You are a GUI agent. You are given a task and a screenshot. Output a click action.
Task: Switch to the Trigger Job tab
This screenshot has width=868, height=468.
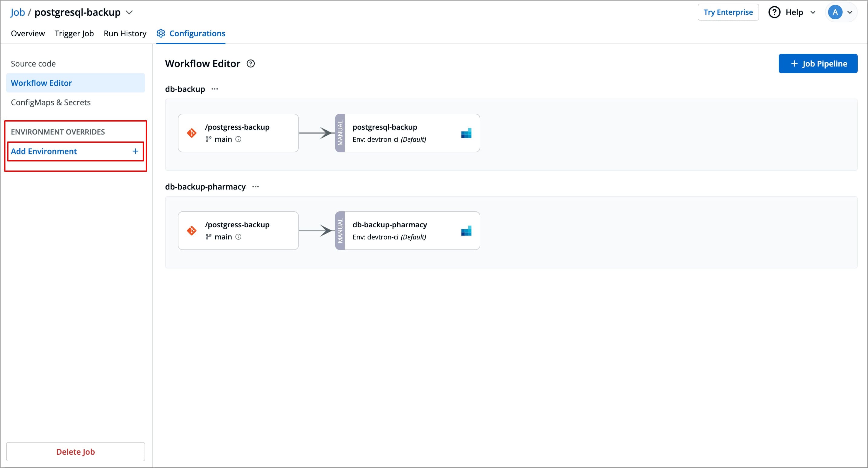tap(74, 33)
